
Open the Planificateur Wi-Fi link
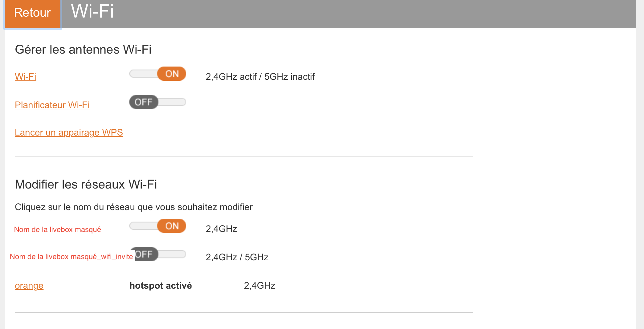[52, 105]
